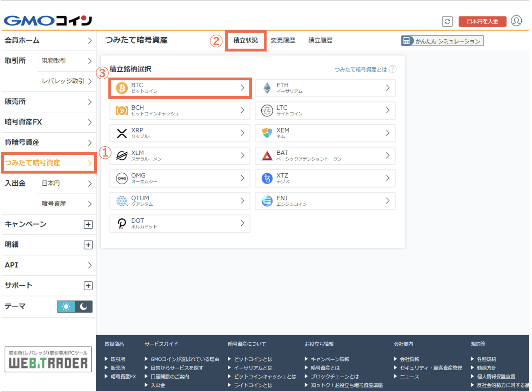The height and width of the screenshot is (392, 532).
Task: Expand the 明細 section plus box
Action: [x=88, y=245]
